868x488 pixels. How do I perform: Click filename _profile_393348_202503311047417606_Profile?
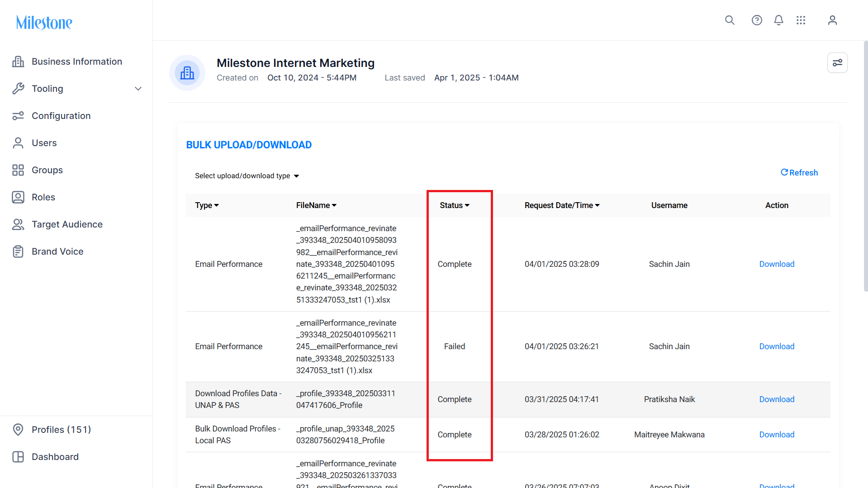[x=346, y=399]
